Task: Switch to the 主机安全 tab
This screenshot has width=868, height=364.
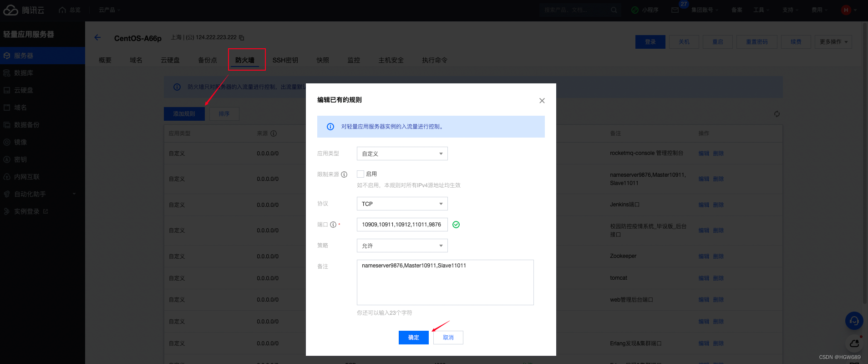Action: (391, 60)
